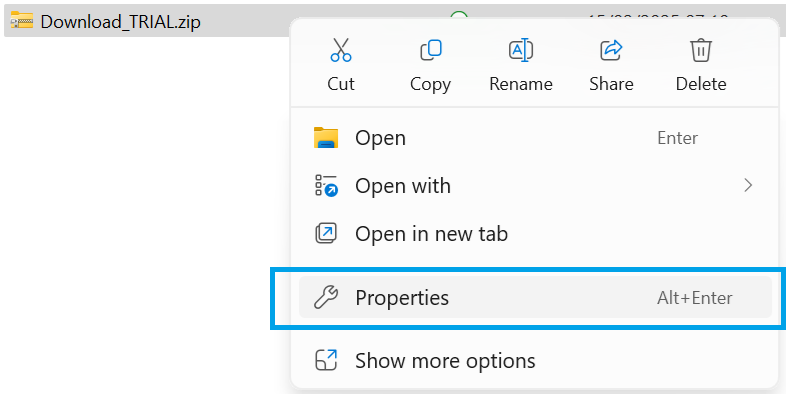786x394 pixels.
Task: Click the Open with list icon
Action: click(326, 185)
